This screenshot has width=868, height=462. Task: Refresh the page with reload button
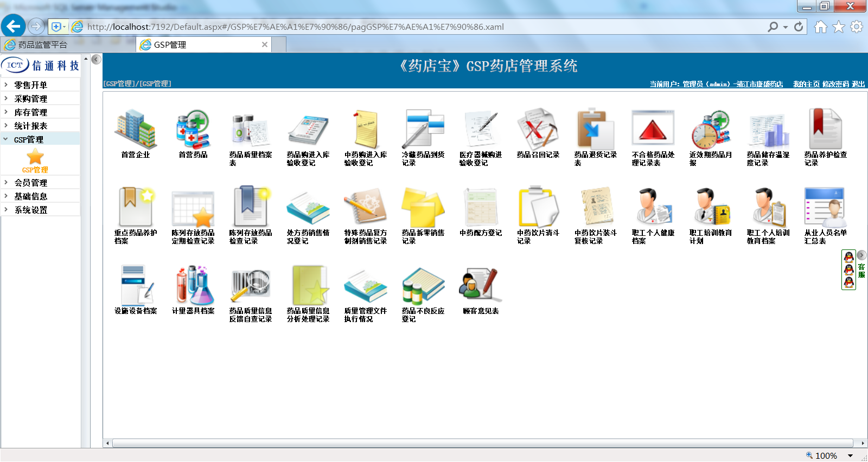[799, 27]
